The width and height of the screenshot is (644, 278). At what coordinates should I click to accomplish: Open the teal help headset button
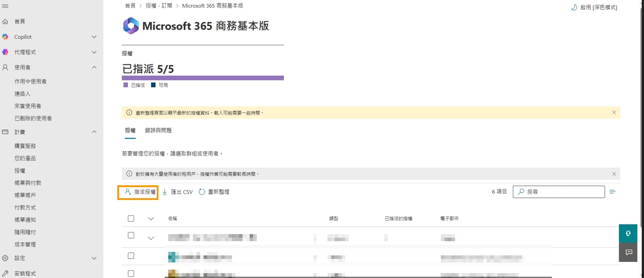[628, 234]
